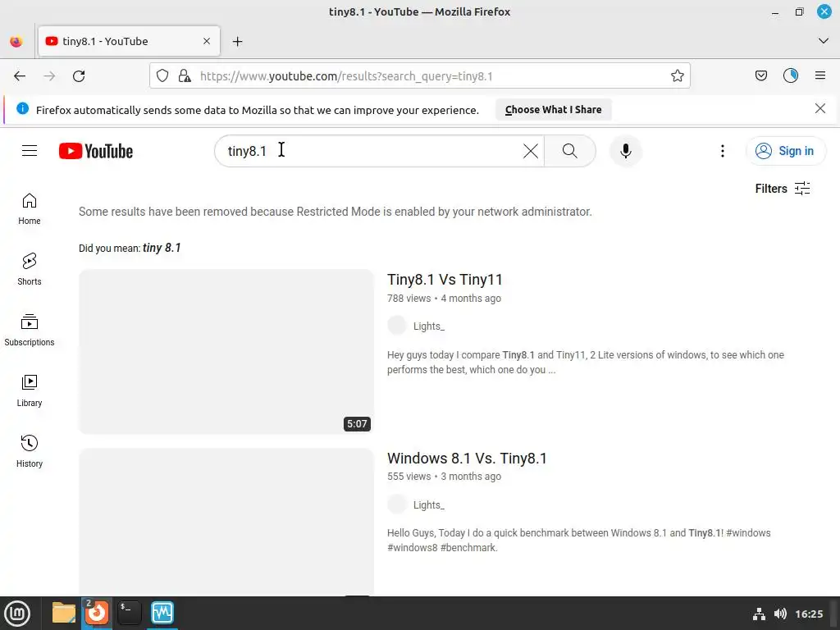Click the network tray icon

[x=759, y=614]
